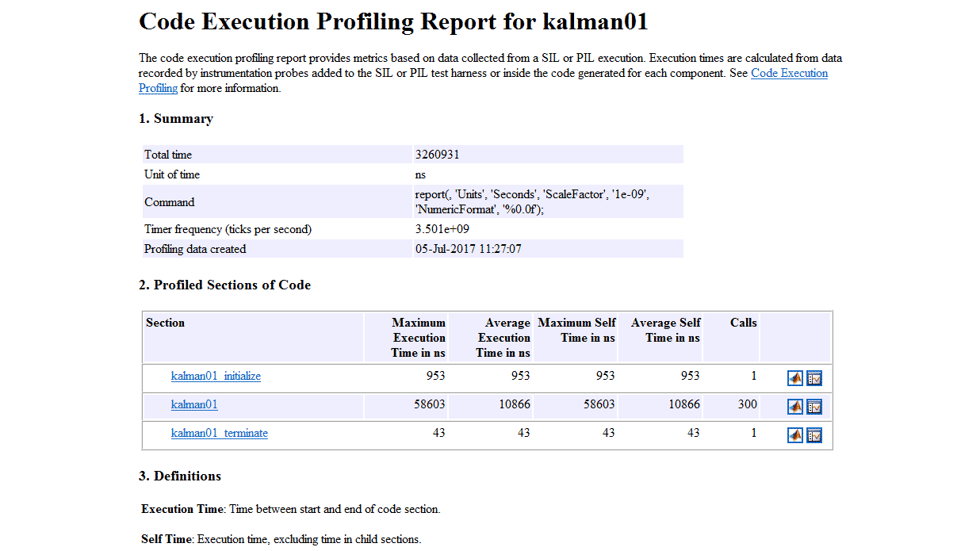The image size is (980, 551).
Task: Click the Maximum Self Time column header
Action: click(x=576, y=330)
